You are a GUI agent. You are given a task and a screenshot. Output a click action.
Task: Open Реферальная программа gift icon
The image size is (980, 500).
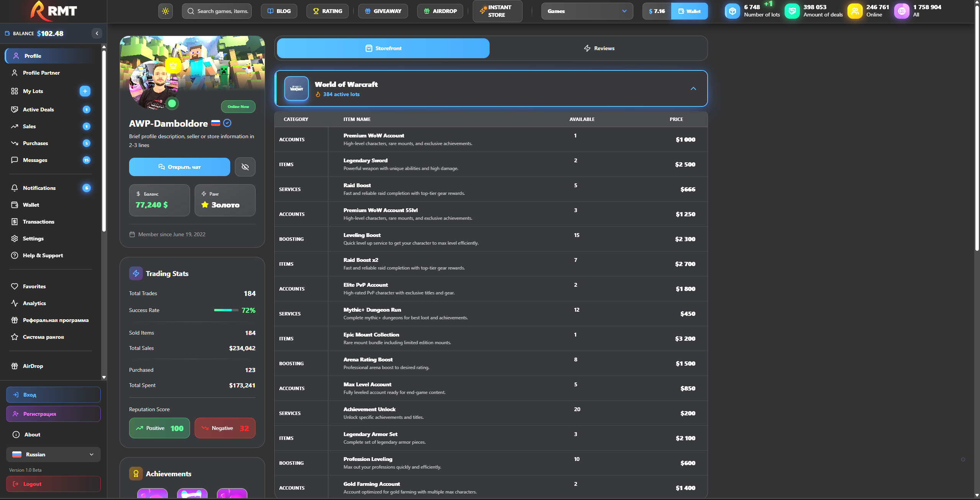tap(15, 320)
